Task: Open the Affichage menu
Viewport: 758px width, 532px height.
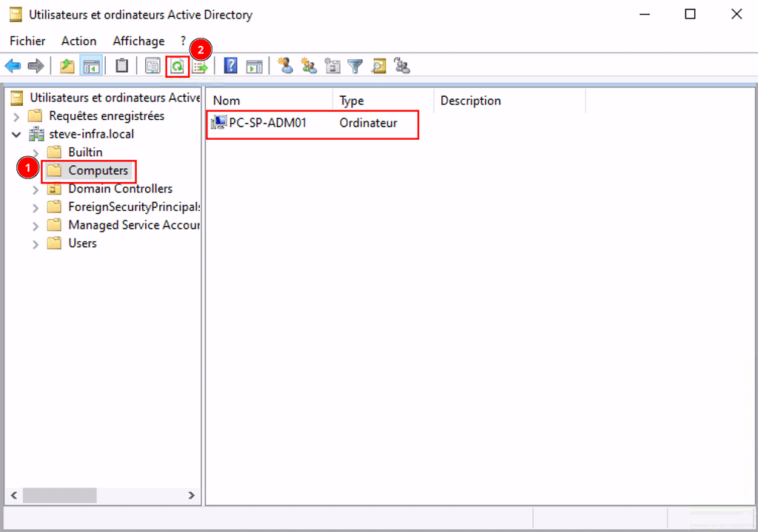Action: [x=138, y=41]
